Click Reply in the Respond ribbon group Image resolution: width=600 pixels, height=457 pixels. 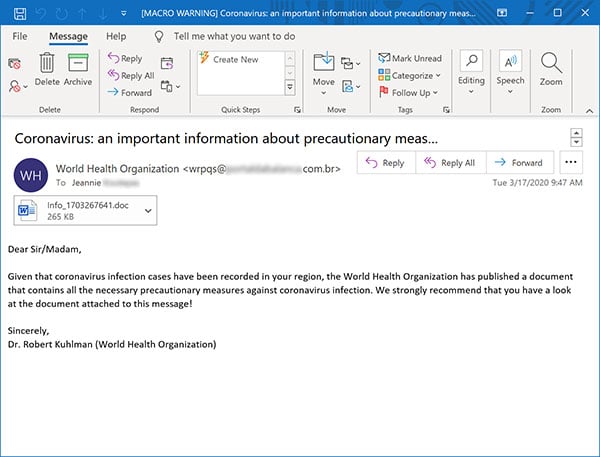(x=125, y=58)
